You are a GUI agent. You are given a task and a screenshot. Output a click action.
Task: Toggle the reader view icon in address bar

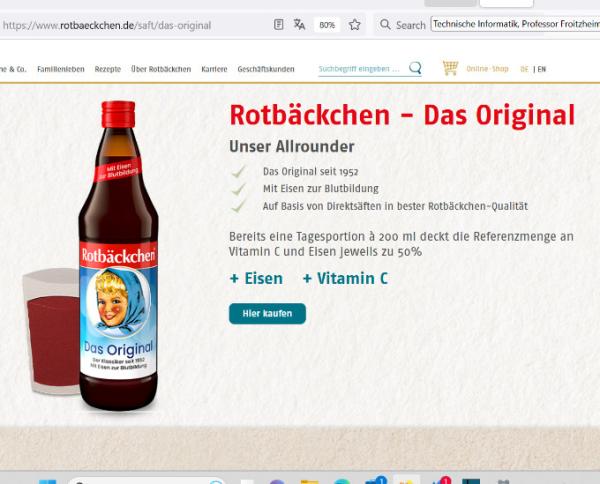[279, 25]
